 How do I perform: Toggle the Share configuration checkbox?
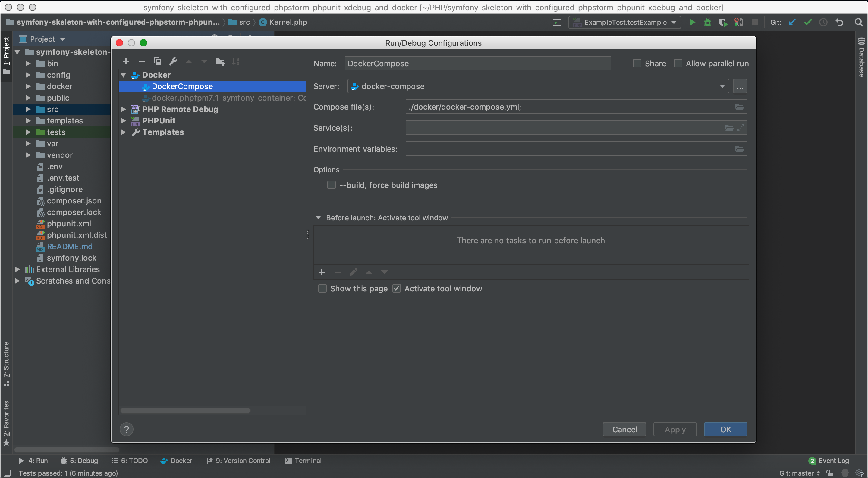[636, 63]
